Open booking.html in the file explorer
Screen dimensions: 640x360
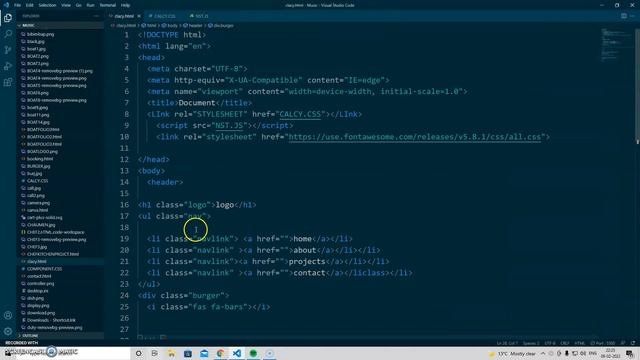tap(40, 159)
